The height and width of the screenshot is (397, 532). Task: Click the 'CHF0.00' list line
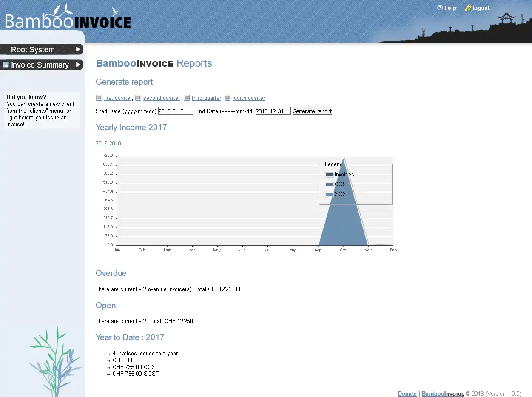click(x=123, y=360)
